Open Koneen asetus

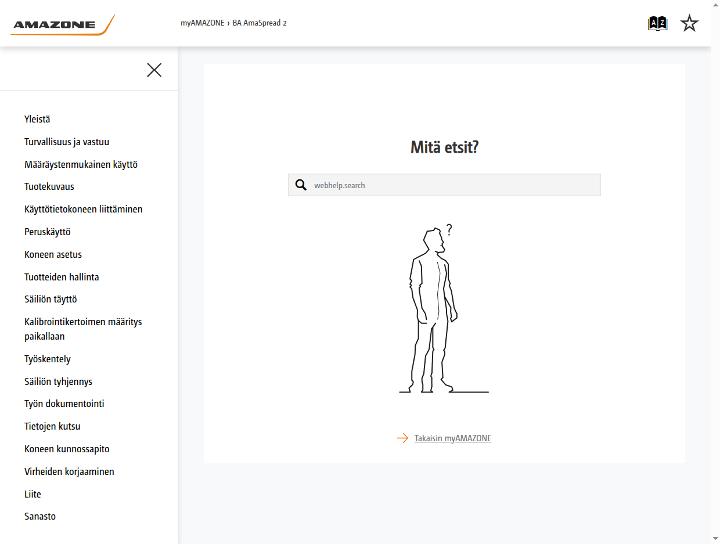click(53, 254)
